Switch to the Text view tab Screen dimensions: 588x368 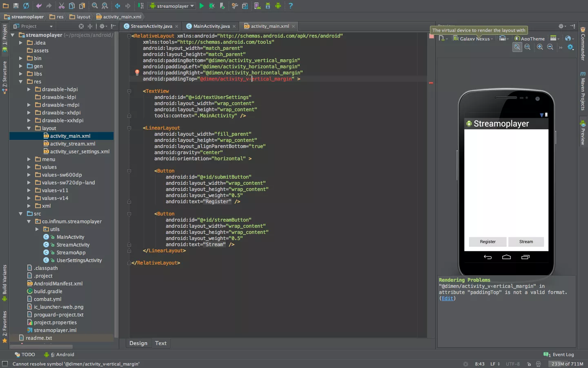(x=160, y=343)
